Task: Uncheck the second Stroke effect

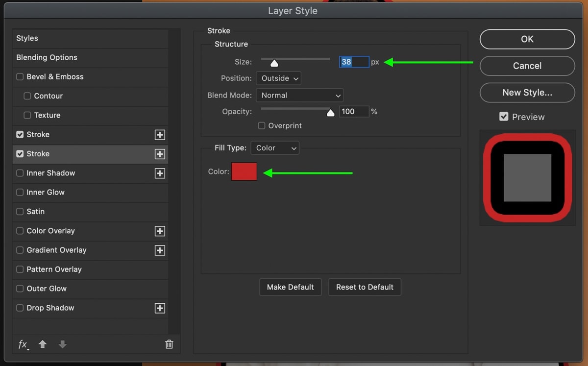Action: tap(20, 154)
